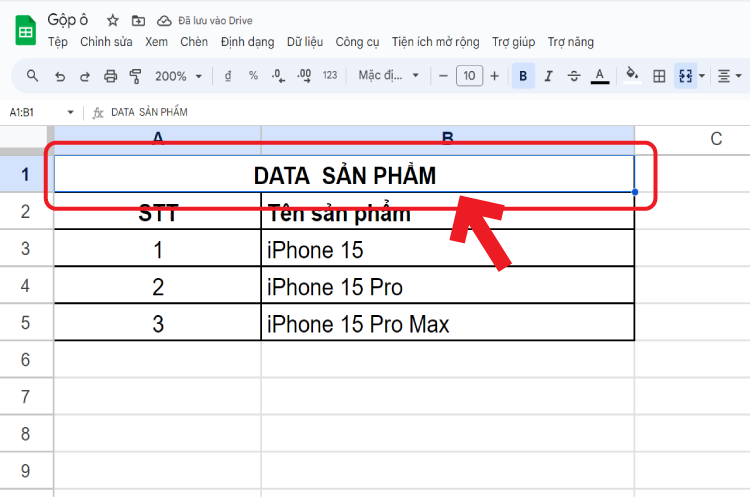The height and width of the screenshot is (501, 750).
Task: Open the Định dạng menu
Action: coord(247,42)
